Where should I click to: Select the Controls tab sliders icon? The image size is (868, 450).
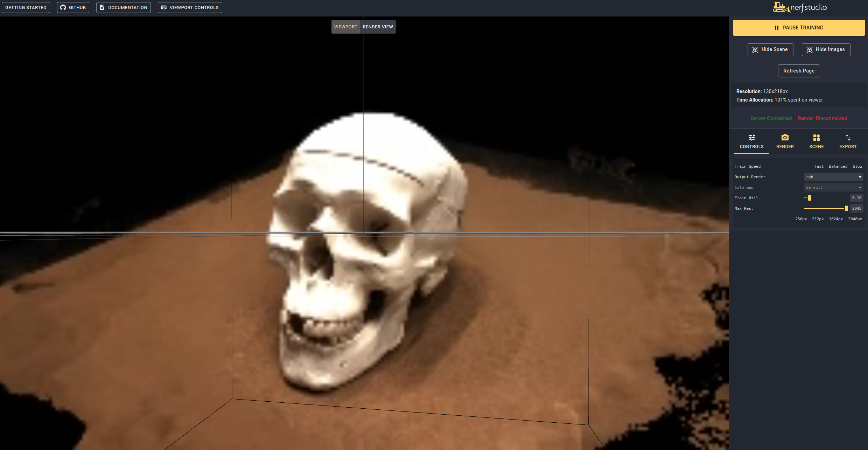pyautogui.click(x=752, y=138)
